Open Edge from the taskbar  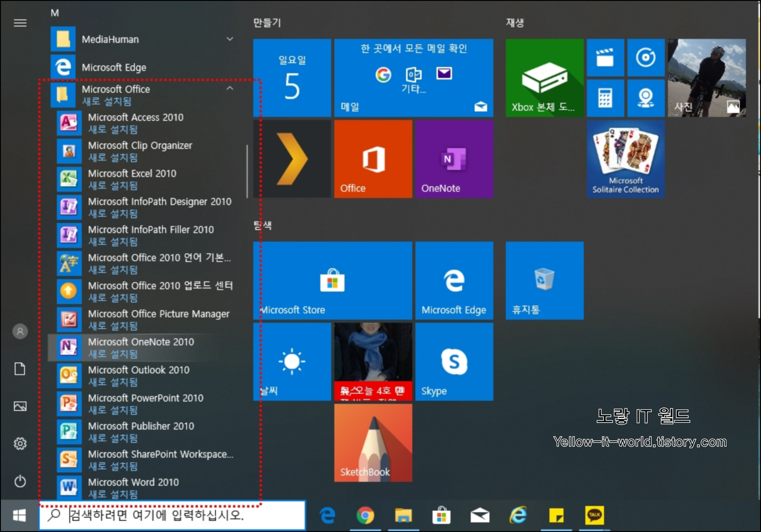pos(328,516)
